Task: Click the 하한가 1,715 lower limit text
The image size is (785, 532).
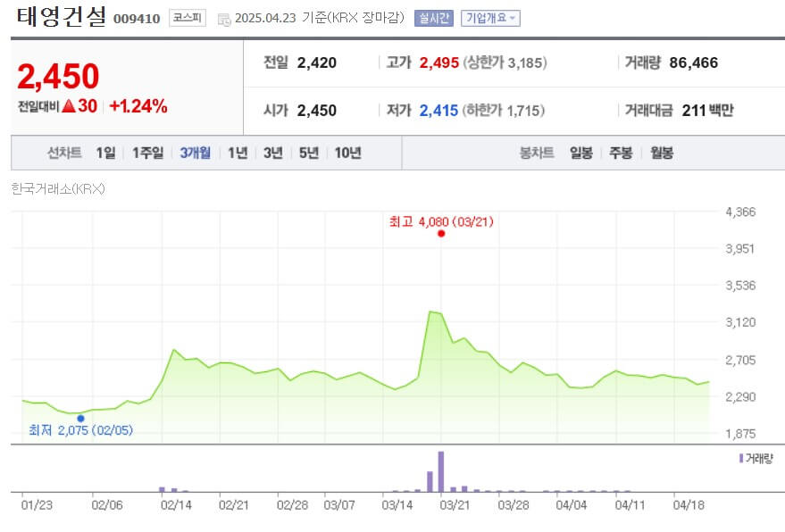Action: (503, 111)
